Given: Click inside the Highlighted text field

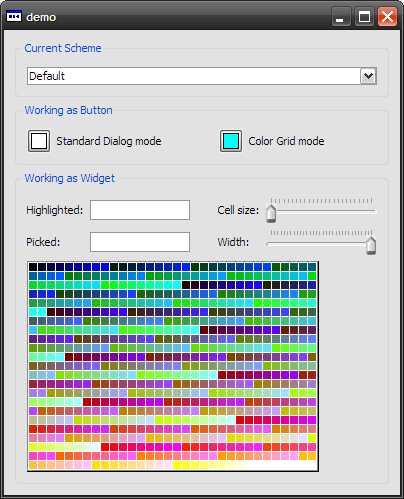Looking at the screenshot, I should (x=140, y=210).
